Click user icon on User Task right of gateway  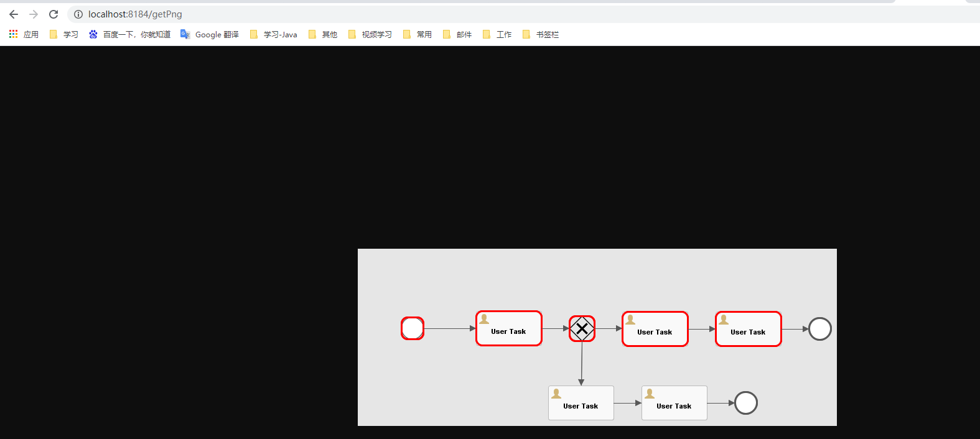pyautogui.click(x=630, y=320)
